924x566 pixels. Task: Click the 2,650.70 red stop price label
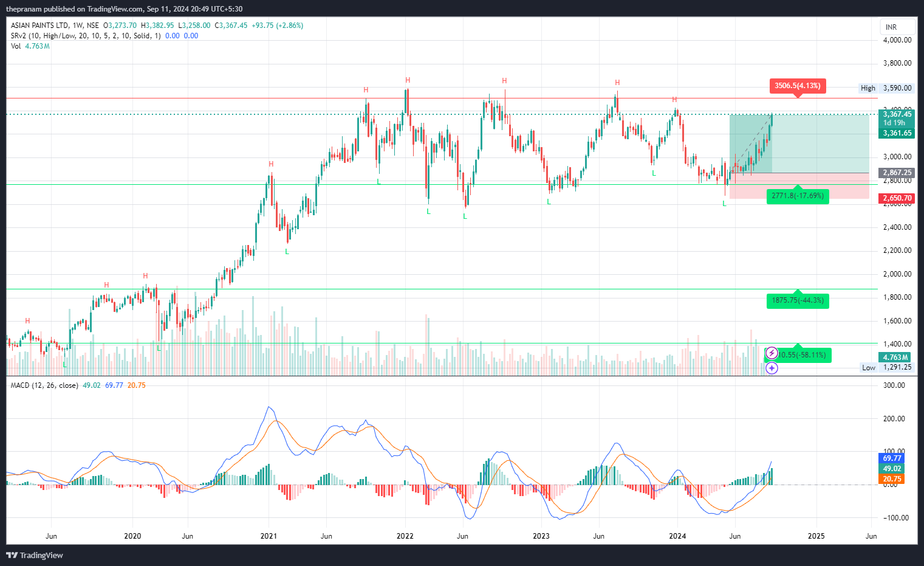897,198
